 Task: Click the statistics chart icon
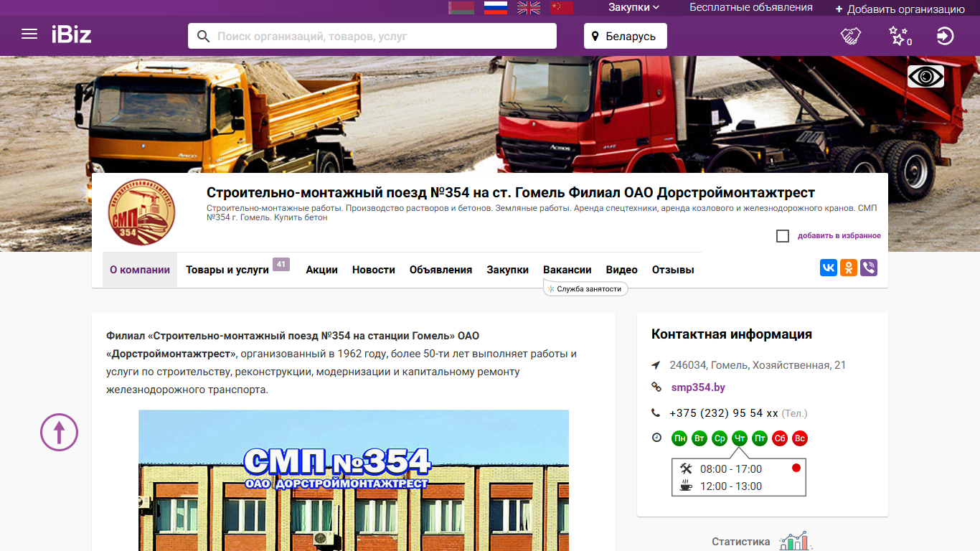coord(796,542)
